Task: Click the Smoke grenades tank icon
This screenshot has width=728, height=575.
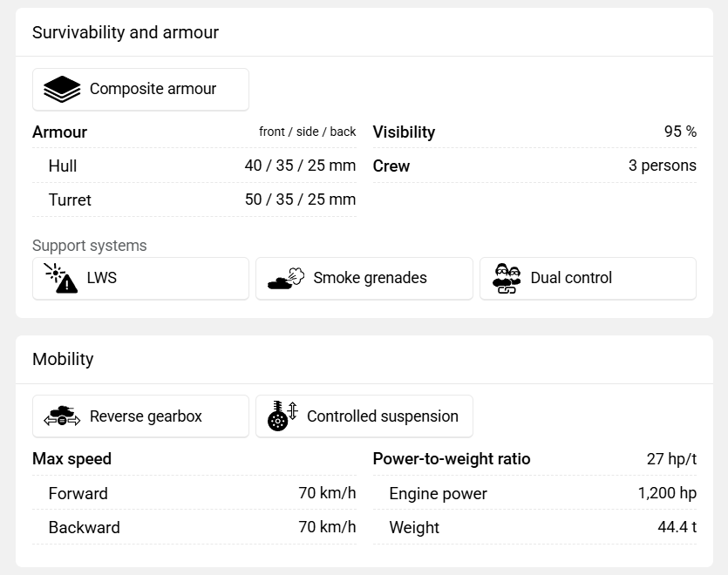Action: click(286, 279)
